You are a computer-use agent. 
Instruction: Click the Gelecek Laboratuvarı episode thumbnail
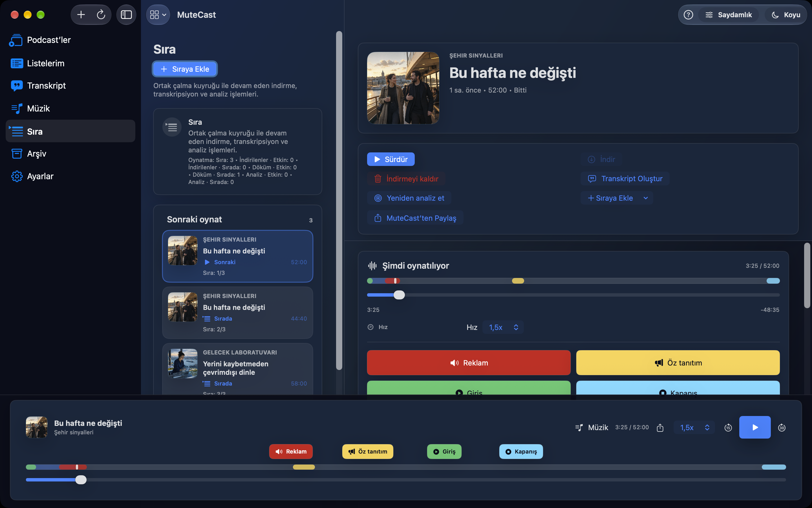pyautogui.click(x=182, y=364)
